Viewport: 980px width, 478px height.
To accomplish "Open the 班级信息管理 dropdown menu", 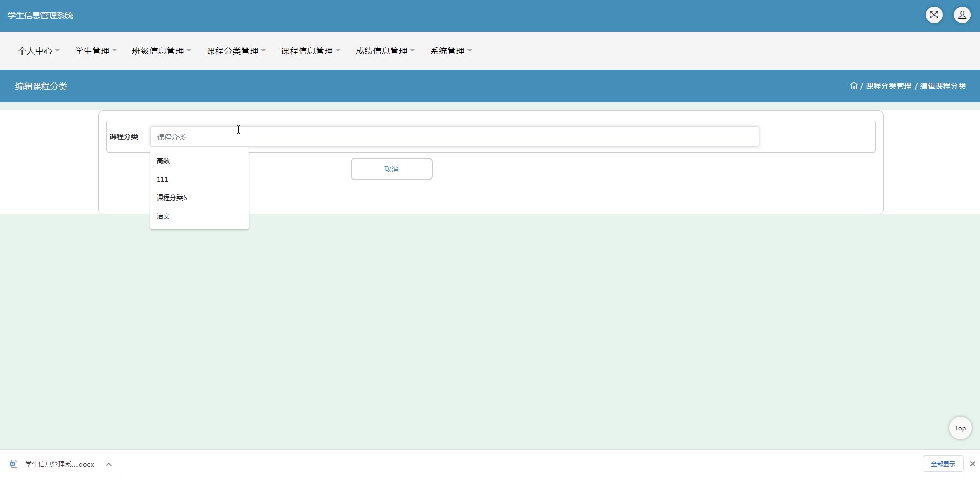I will click(x=162, y=51).
